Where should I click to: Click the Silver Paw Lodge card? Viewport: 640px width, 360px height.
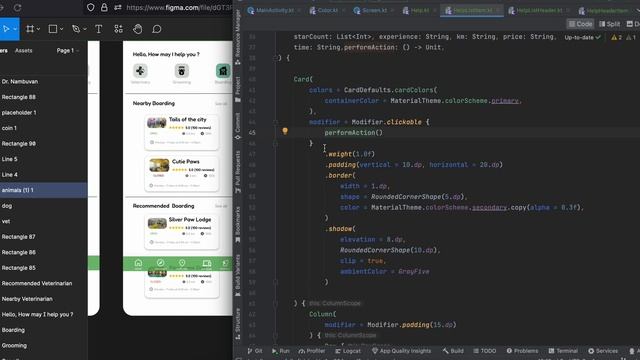coord(182,232)
